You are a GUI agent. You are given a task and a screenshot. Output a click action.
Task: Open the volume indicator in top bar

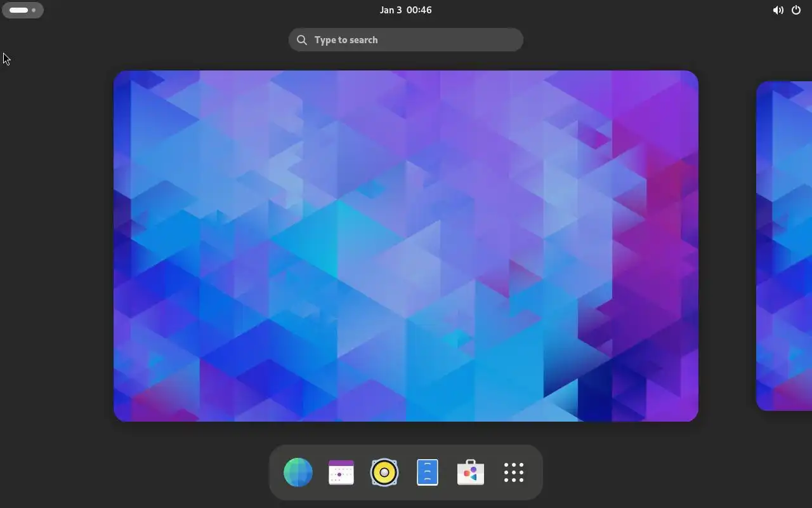click(x=778, y=10)
